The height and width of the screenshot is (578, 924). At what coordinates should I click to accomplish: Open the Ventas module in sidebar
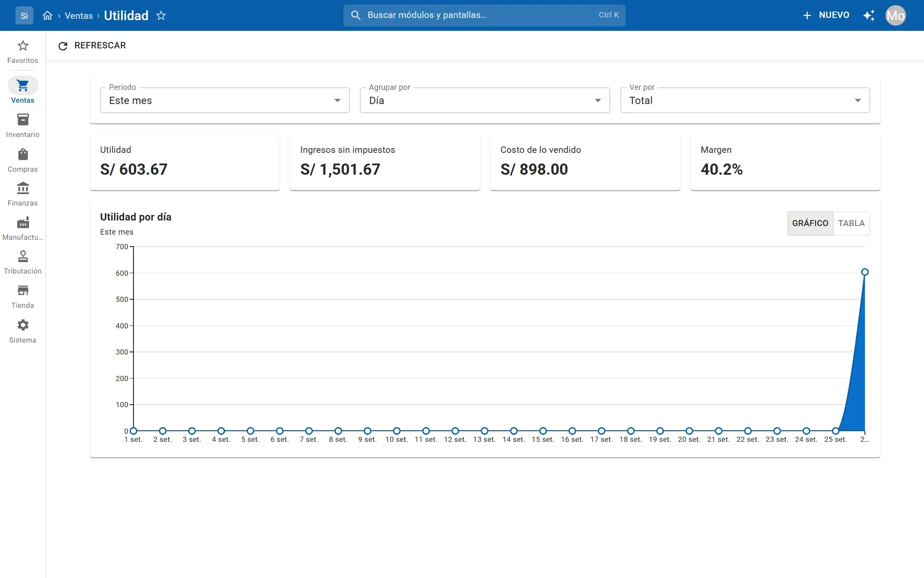point(23,91)
